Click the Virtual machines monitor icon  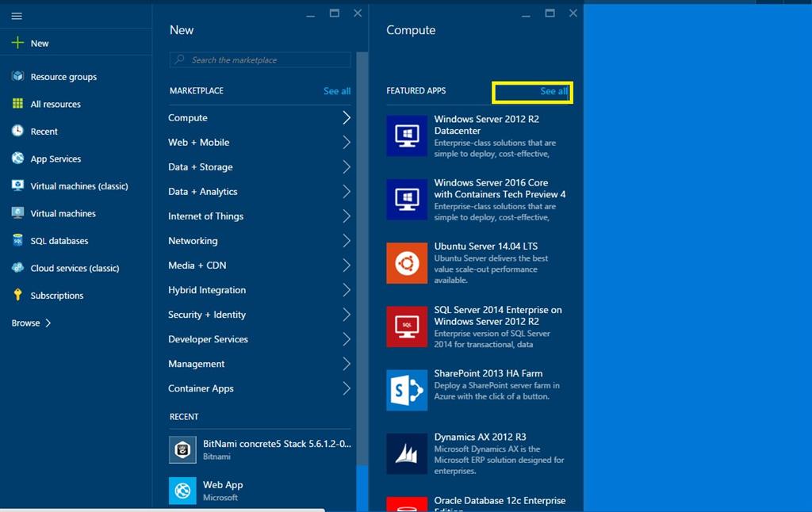coord(17,212)
